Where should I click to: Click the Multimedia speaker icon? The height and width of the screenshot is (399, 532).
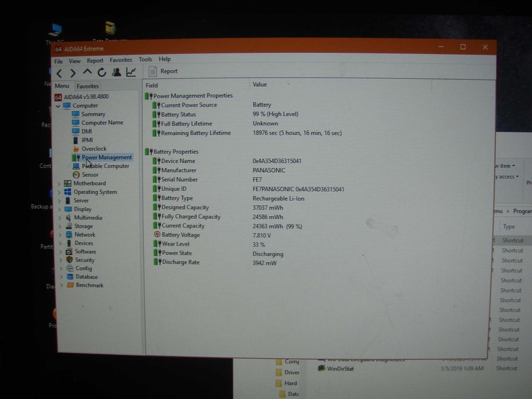(68, 218)
